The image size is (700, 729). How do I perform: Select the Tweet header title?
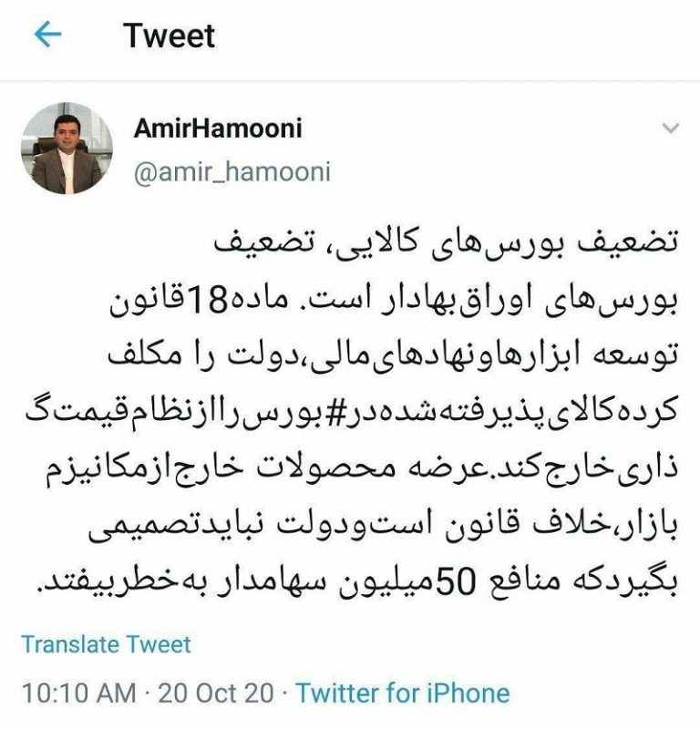(169, 36)
